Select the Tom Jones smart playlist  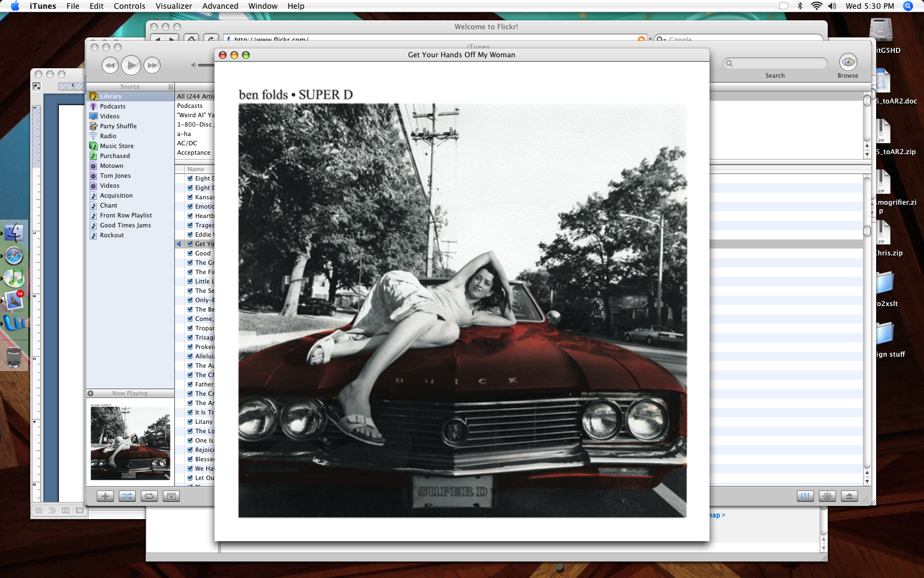click(130, 176)
